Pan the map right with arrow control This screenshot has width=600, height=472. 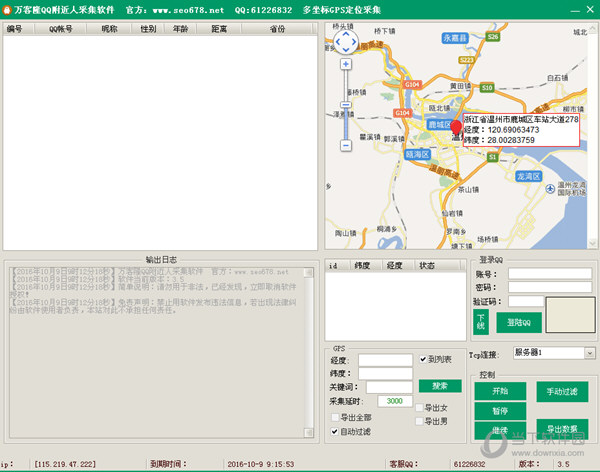[x=355, y=42]
